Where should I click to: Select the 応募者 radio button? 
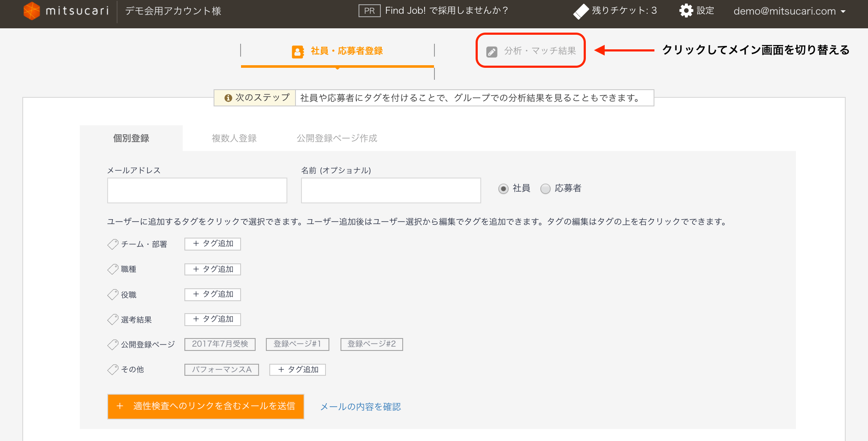(546, 189)
